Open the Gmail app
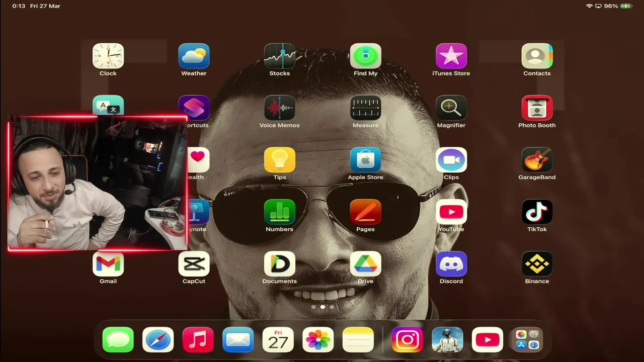Viewport: 644px width, 362px height. [x=108, y=264]
